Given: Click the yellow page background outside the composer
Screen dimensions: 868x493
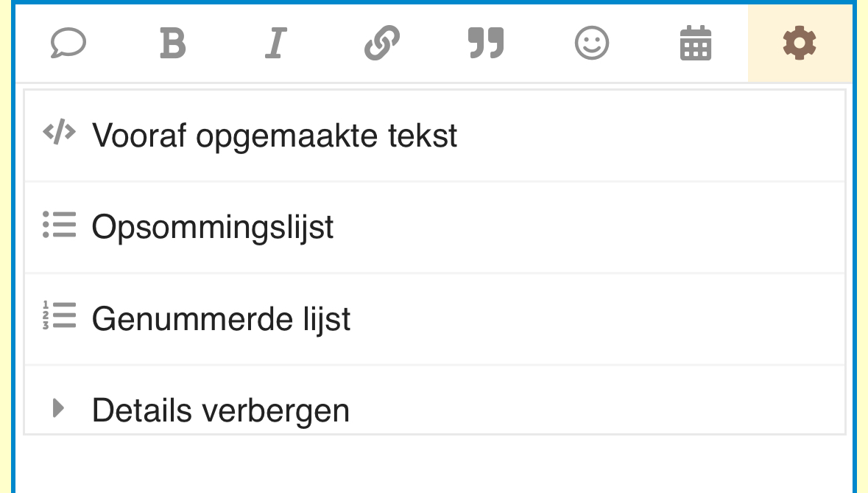Looking at the screenshot, I should (x=5, y=246).
